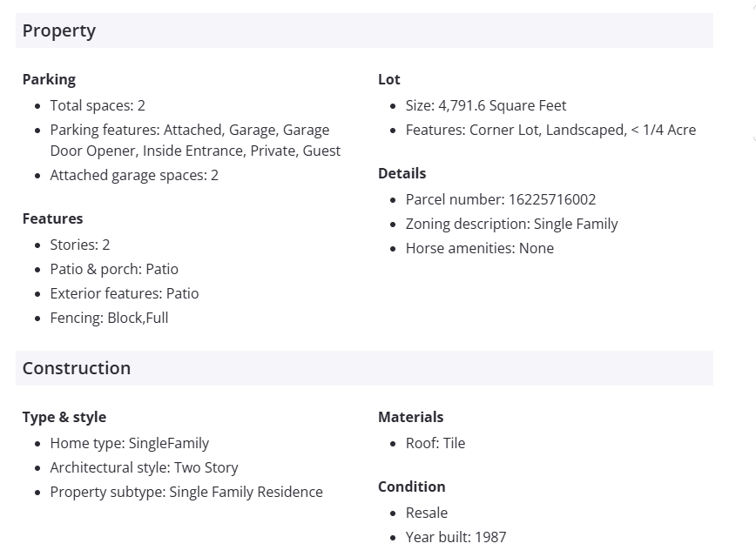Image resolution: width=756 pixels, height=557 pixels.
Task: Click the Corner Lot features line
Action: click(550, 130)
